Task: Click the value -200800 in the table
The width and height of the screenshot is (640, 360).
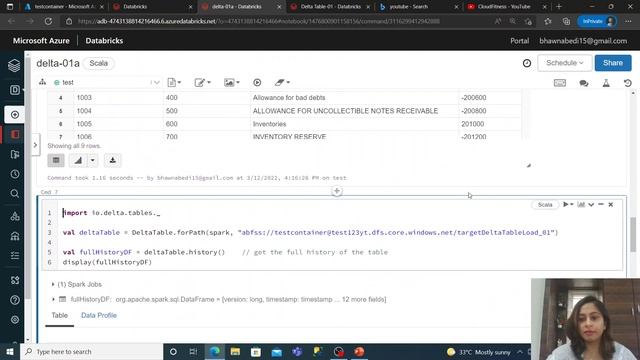Action: (x=473, y=111)
